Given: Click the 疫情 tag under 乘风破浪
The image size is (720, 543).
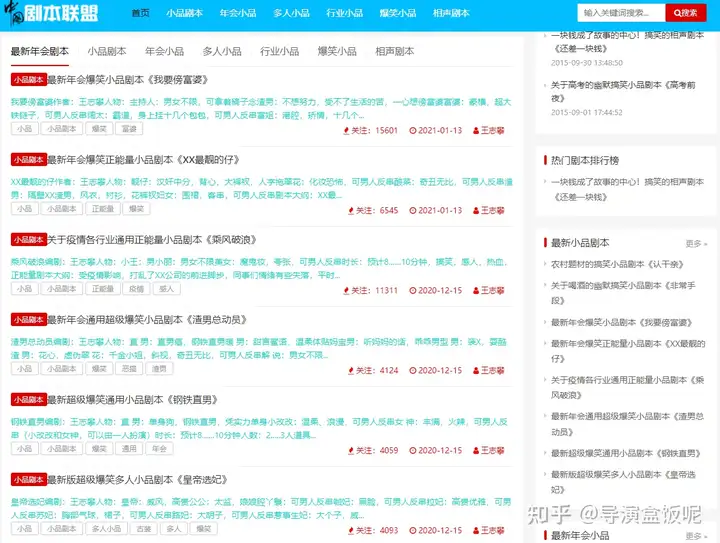Looking at the screenshot, I should 136,289.
